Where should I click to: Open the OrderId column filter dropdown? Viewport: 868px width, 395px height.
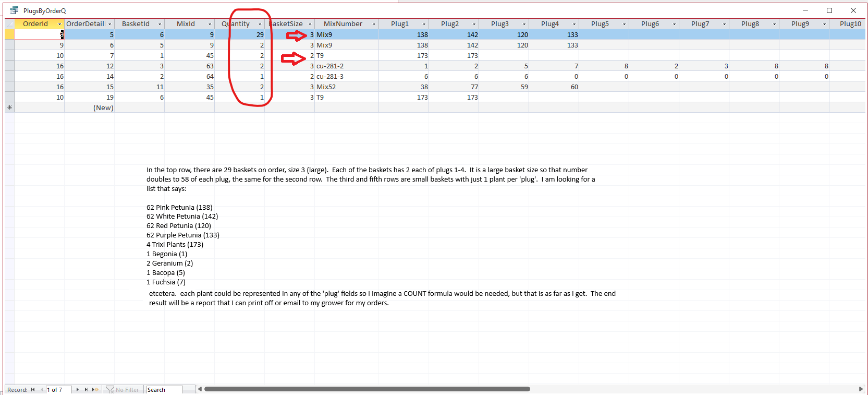tap(59, 24)
